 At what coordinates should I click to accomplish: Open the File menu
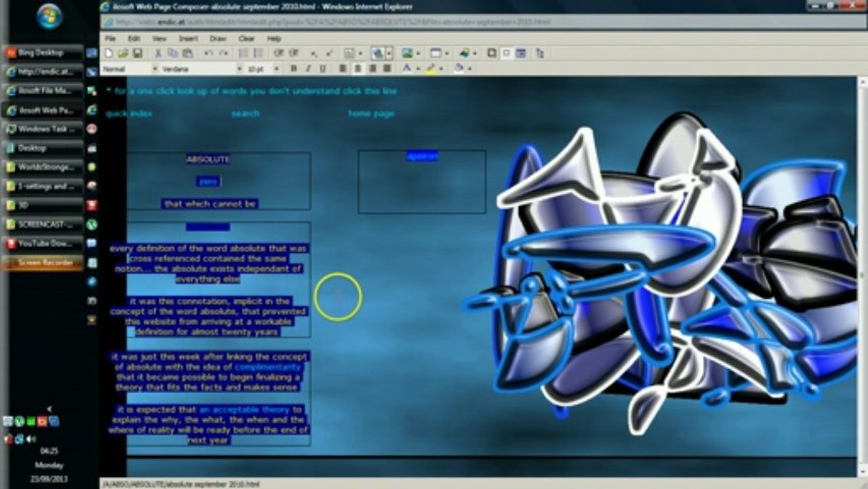pyautogui.click(x=110, y=39)
